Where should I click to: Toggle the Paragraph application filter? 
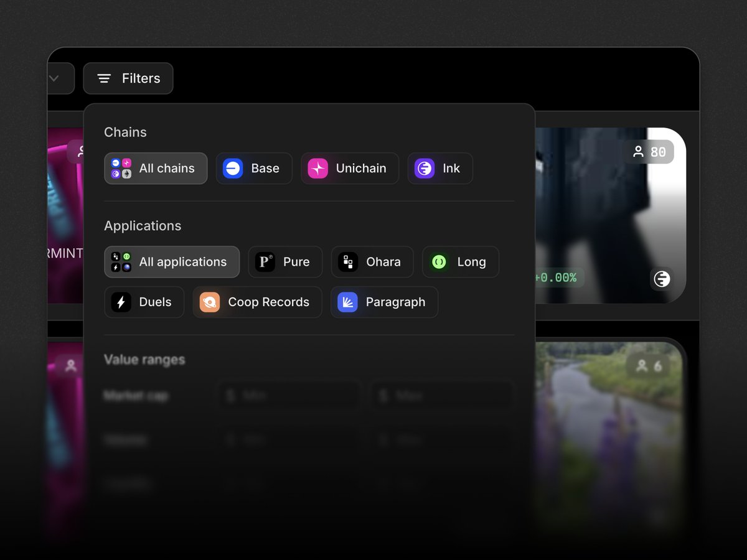point(384,302)
